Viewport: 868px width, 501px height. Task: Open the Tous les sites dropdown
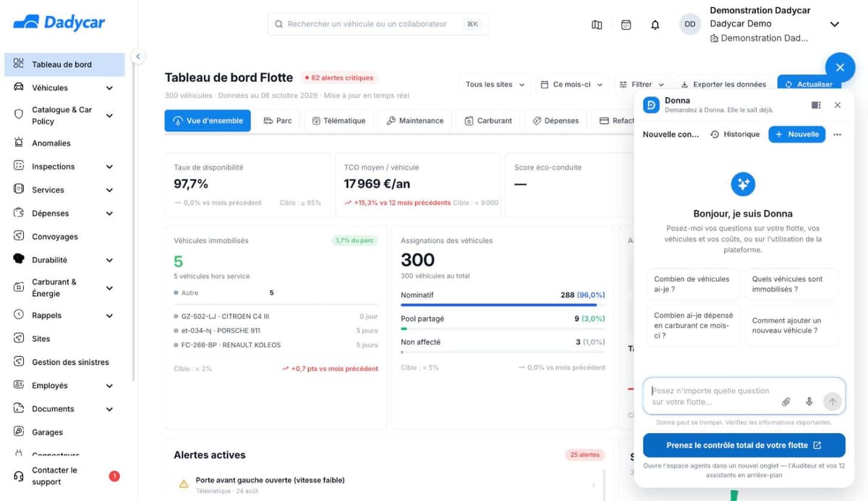pyautogui.click(x=495, y=85)
